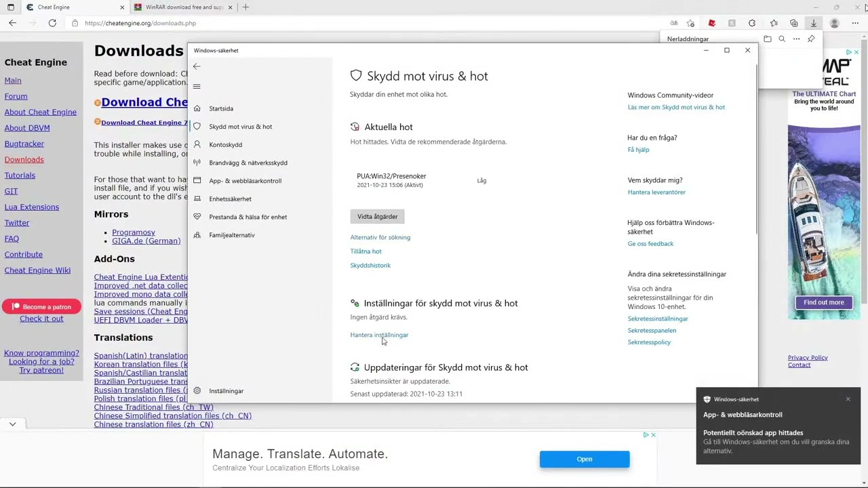This screenshot has height=488, width=868.
Task: Click Hantera leverantörer link
Action: 656,192
